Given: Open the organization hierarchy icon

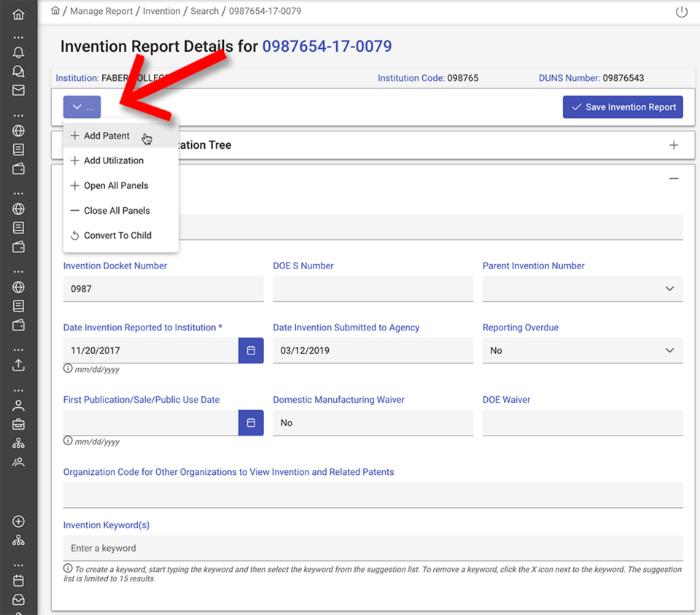Looking at the screenshot, I should pos(18,443).
